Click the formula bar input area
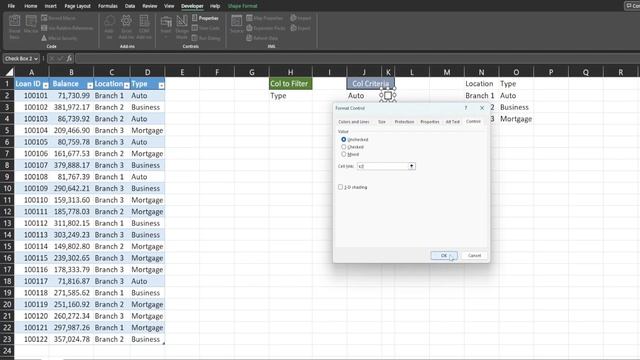This screenshot has height=360, width=640. coord(357,59)
